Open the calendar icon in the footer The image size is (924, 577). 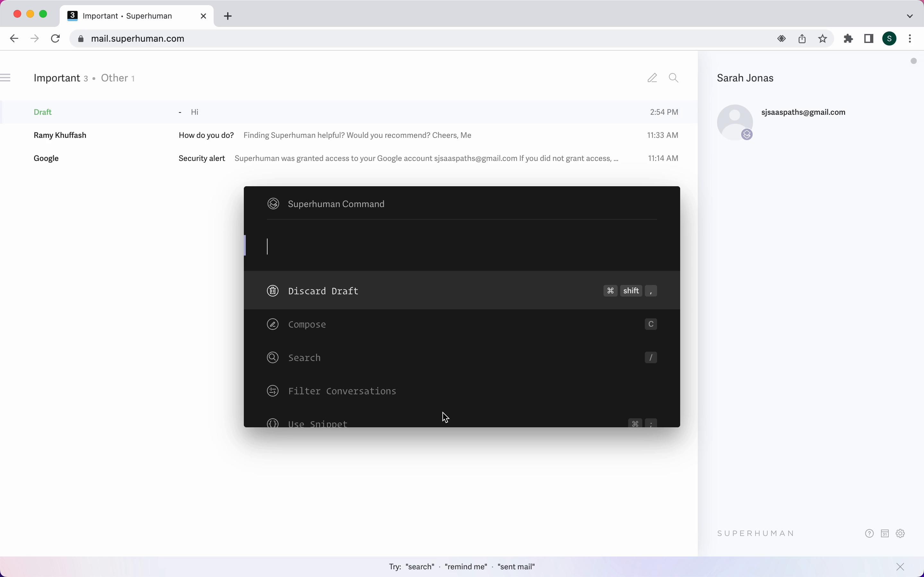(x=885, y=533)
